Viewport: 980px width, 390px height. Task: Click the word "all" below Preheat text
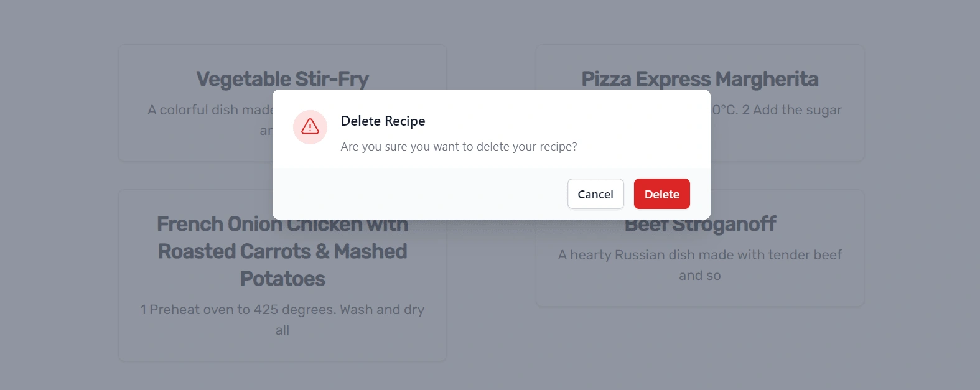[282, 330]
